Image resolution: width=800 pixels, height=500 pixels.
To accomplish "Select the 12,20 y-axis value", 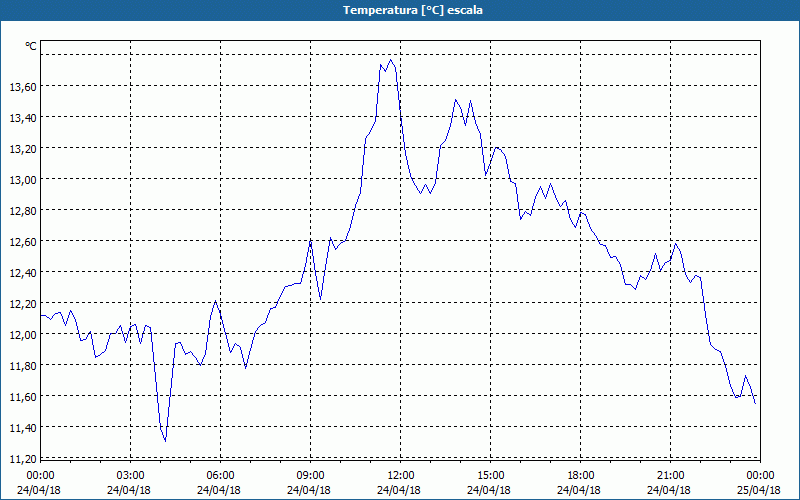I will tap(23, 304).
